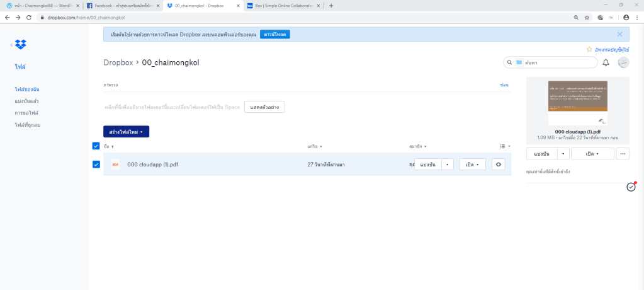The height and width of the screenshot is (290, 644).
Task: Bookmark this page with the star icon
Action: click(587, 17)
